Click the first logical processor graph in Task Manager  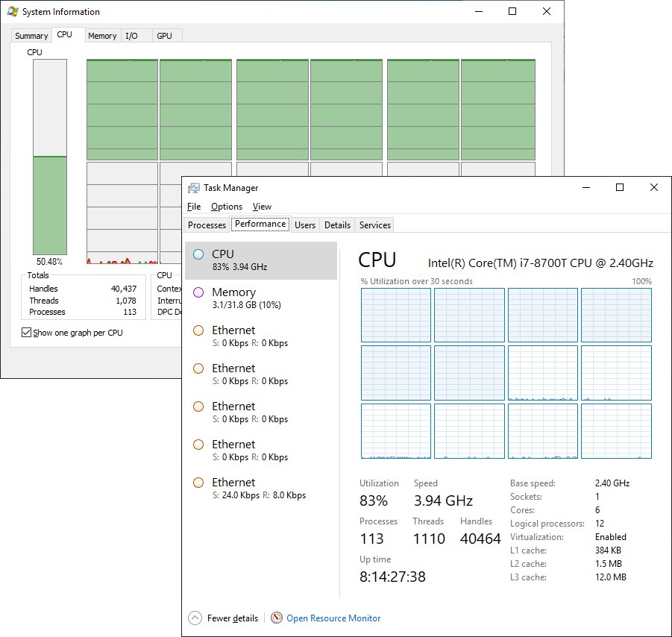click(x=396, y=315)
